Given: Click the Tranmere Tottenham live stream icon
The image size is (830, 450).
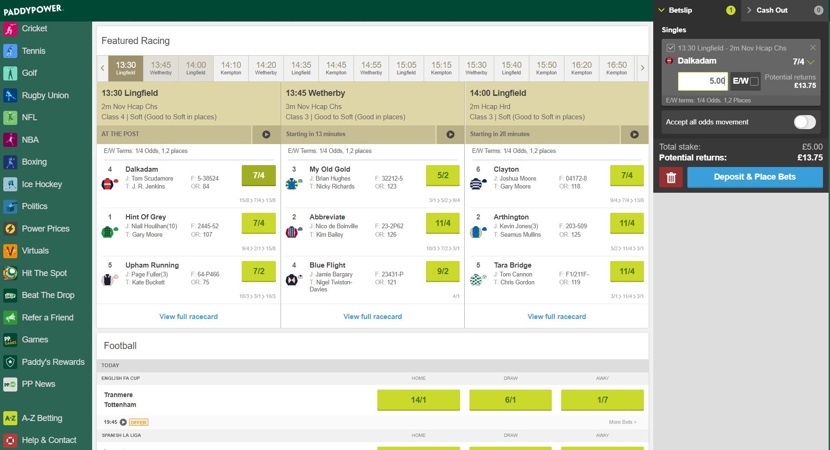Looking at the screenshot, I should 123,422.
